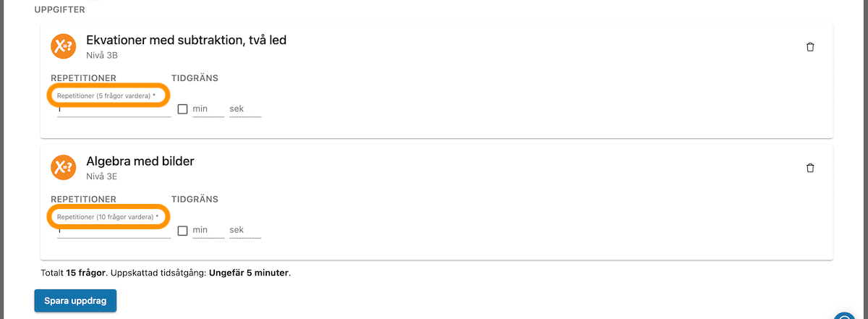
Task: Enable the time limit checkbox for Ekvationer med subtraktion
Action: coord(182,109)
